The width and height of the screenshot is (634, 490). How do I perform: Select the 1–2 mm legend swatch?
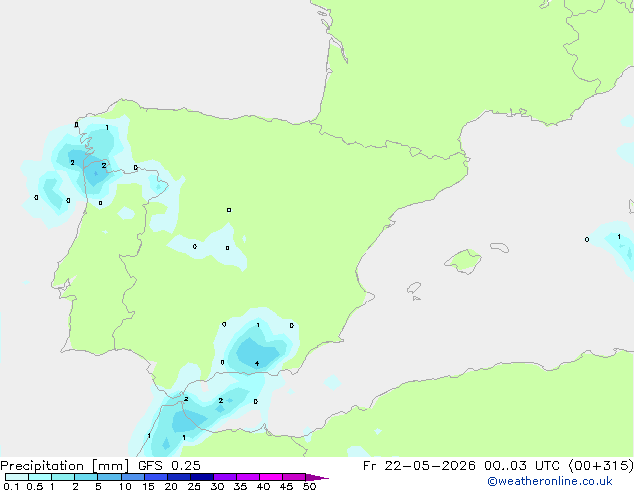tap(63, 477)
